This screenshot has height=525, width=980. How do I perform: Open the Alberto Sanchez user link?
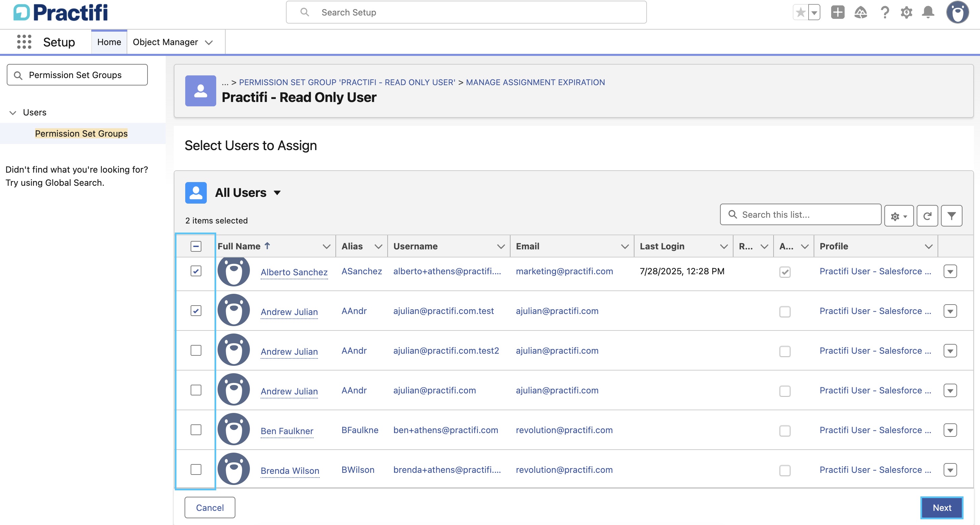(x=294, y=272)
